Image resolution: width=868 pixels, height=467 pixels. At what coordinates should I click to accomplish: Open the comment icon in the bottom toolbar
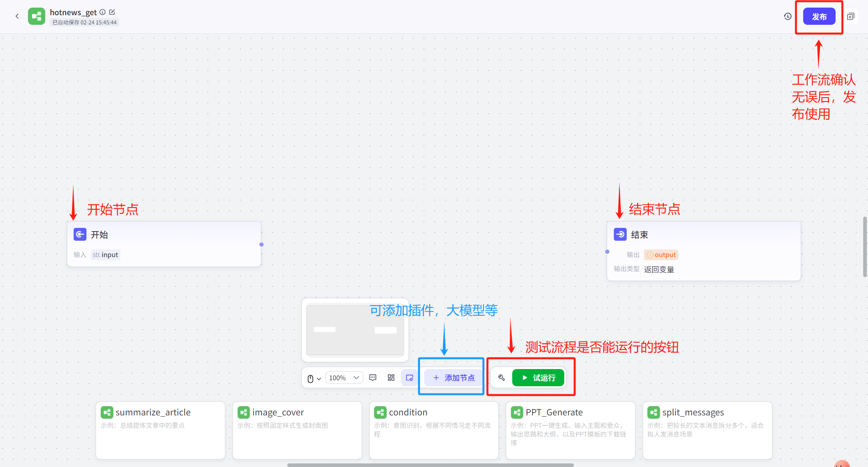pos(373,378)
